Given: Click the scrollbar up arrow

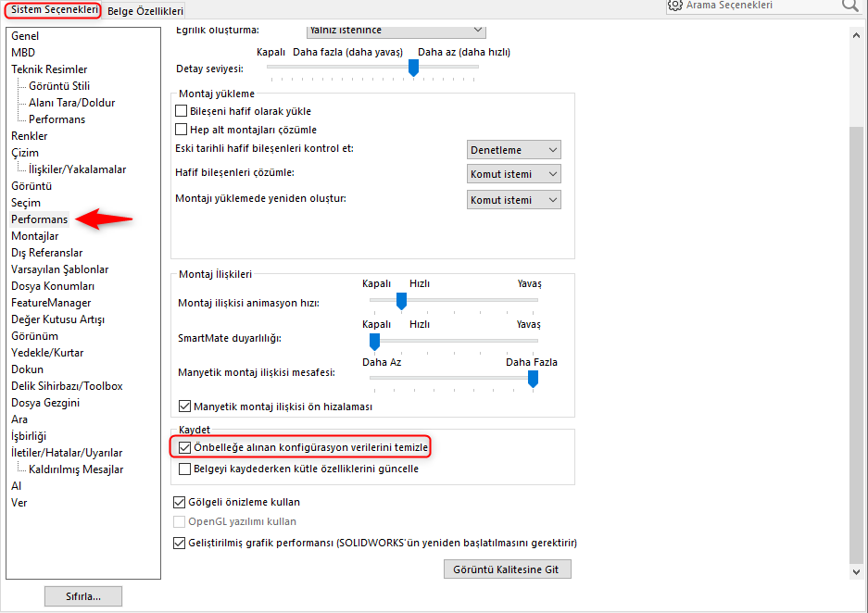Looking at the screenshot, I should 856,35.
